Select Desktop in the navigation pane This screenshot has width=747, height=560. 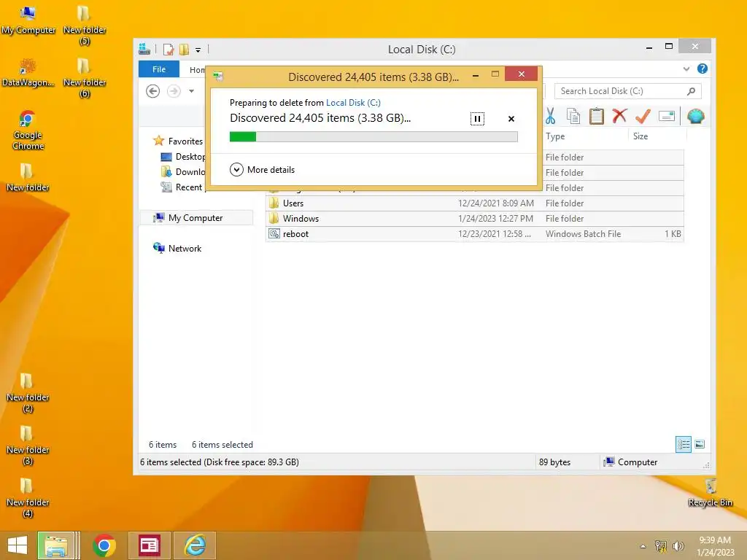coord(183,156)
